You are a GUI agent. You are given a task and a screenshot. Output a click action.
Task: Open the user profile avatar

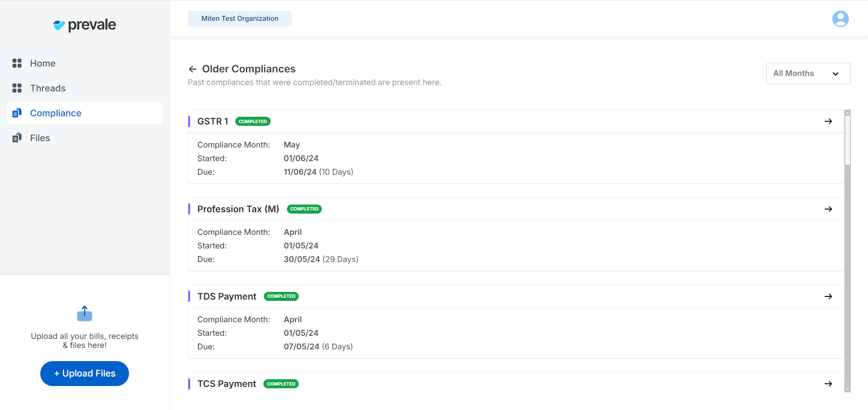click(840, 19)
